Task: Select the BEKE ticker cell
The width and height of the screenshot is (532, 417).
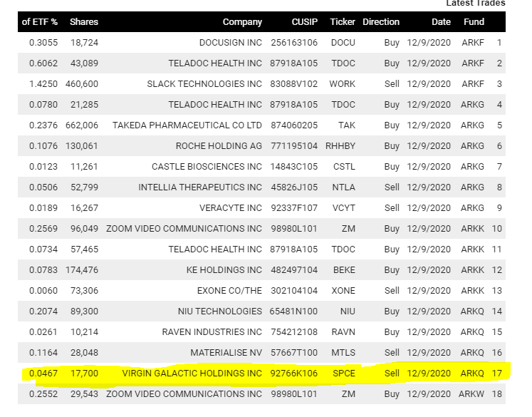Action: click(344, 270)
